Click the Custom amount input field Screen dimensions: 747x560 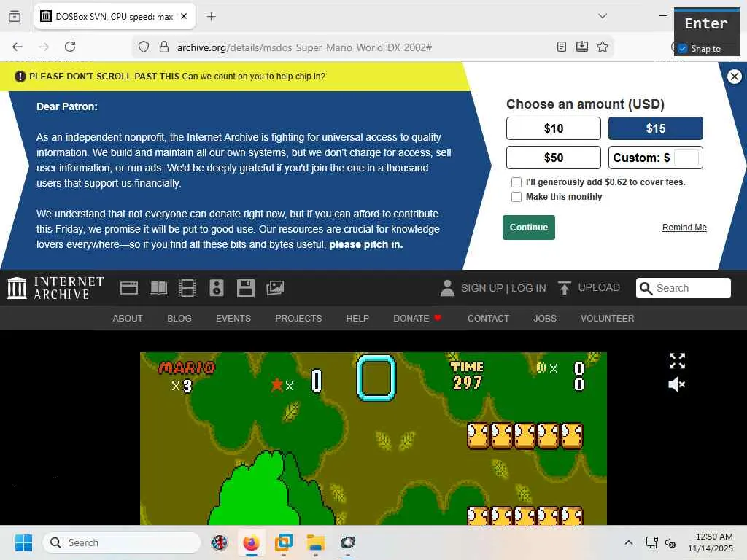point(686,157)
